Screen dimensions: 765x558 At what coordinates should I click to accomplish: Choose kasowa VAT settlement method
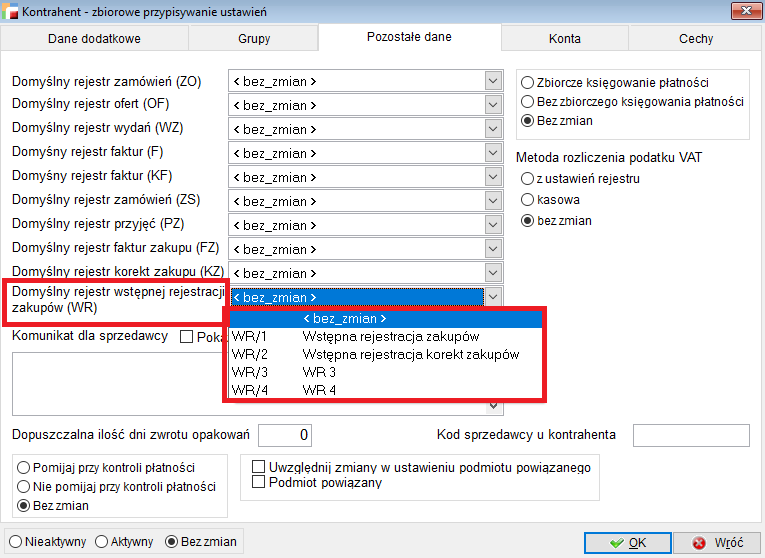tap(529, 200)
